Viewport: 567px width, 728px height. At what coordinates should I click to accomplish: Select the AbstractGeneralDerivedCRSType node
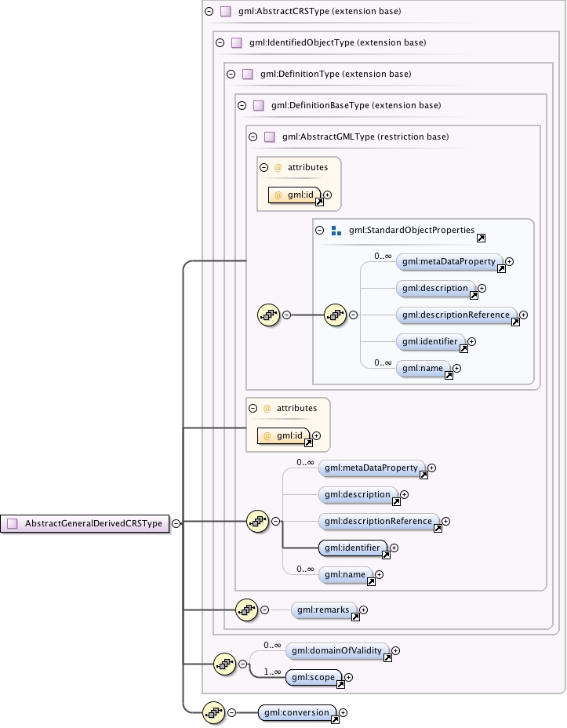coord(85,523)
